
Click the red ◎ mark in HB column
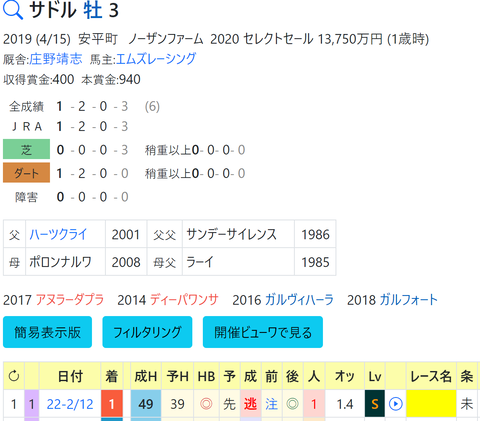[206, 404]
